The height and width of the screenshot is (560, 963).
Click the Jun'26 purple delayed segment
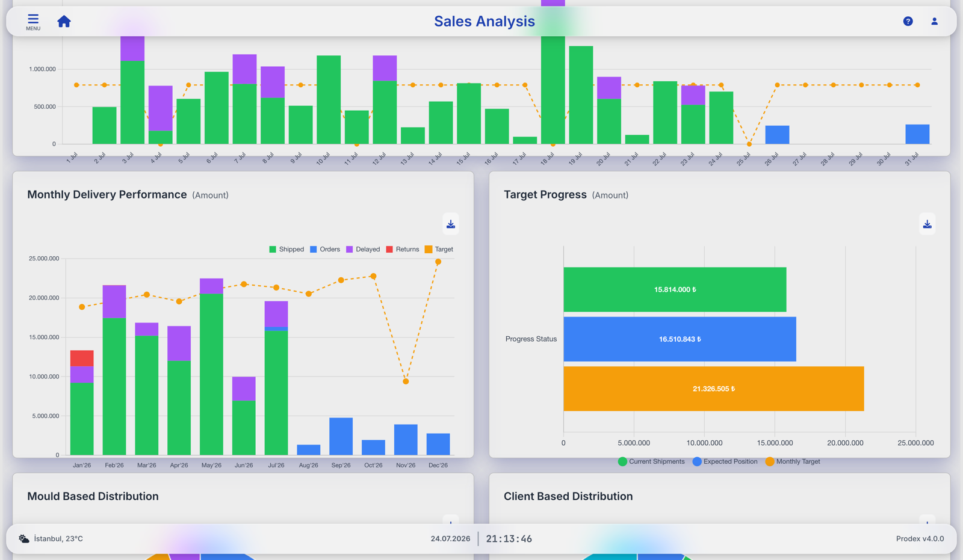[x=244, y=389]
